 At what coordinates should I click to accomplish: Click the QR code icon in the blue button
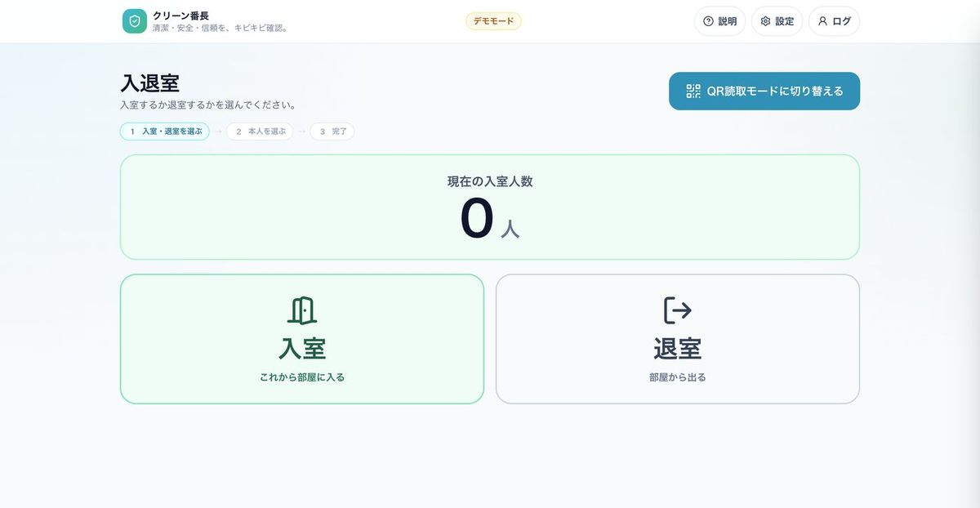pos(693,91)
